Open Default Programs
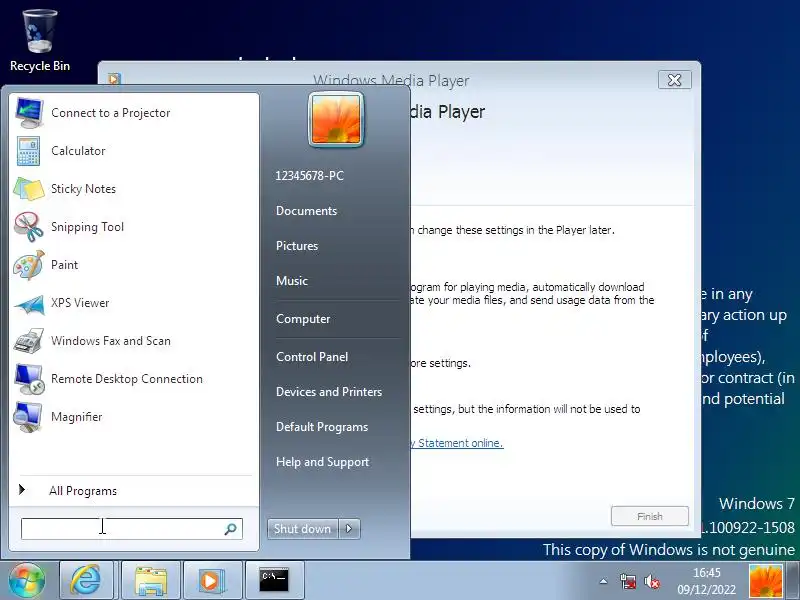 click(322, 427)
